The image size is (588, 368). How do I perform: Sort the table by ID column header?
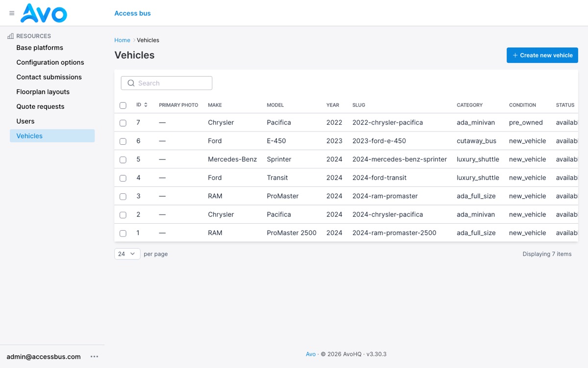[x=142, y=105]
